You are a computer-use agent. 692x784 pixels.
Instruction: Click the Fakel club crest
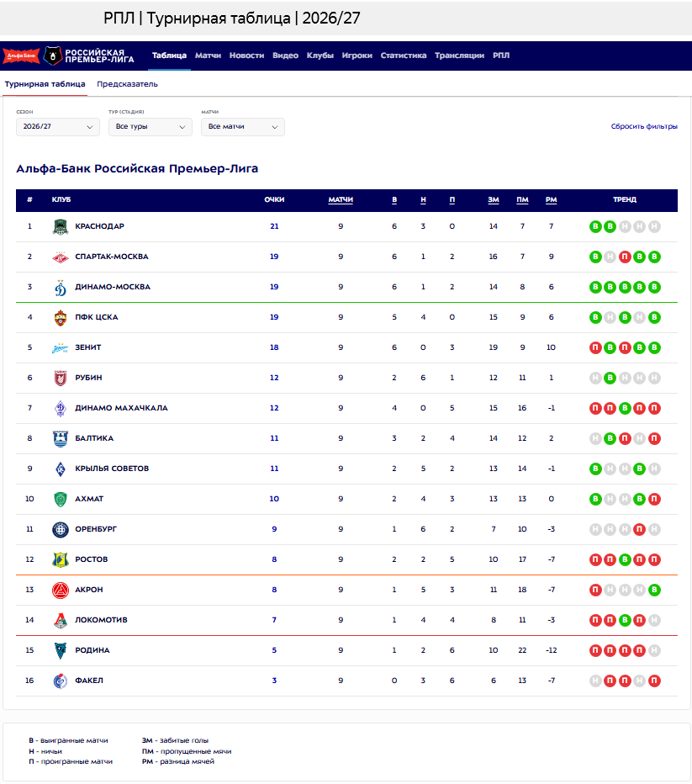point(61,681)
